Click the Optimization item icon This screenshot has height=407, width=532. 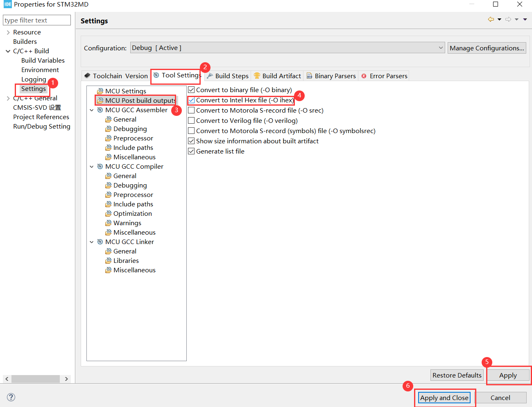click(108, 213)
